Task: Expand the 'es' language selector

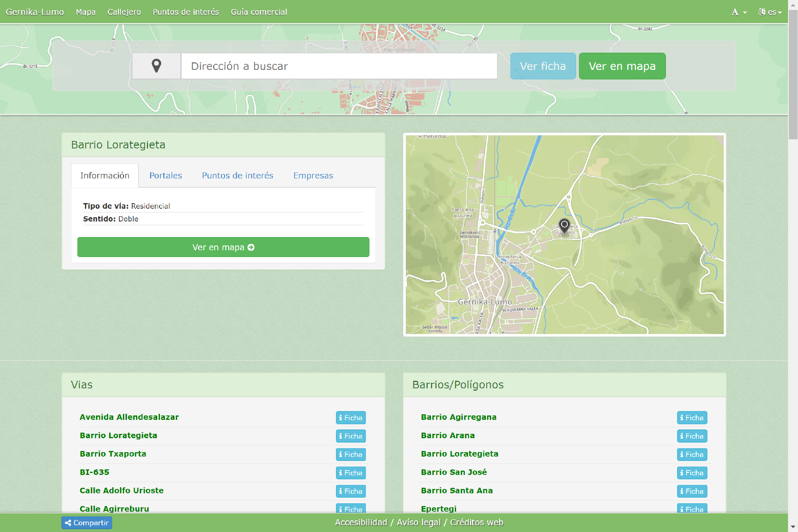Action: pyautogui.click(x=770, y=12)
